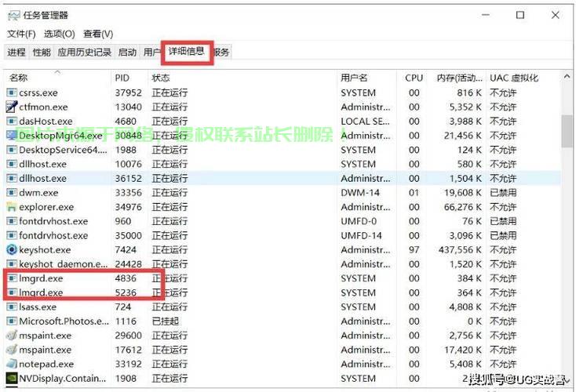Viewport: 576px width, 392px height.
Task: Switch to the 启动 tab
Action: click(x=127, y=52)
